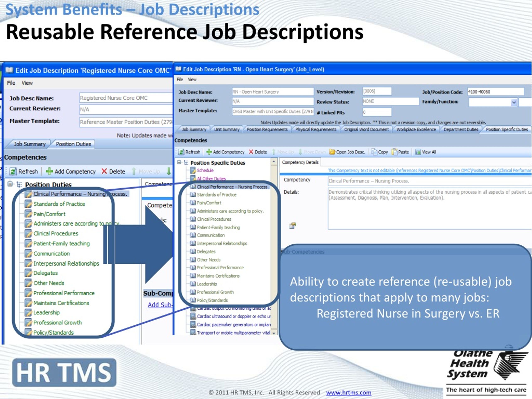The image size is (532, 399).
Task: Select Schedule item icon in Position Specific Duties
Action: pyautogui.click(x=193, y=171)
